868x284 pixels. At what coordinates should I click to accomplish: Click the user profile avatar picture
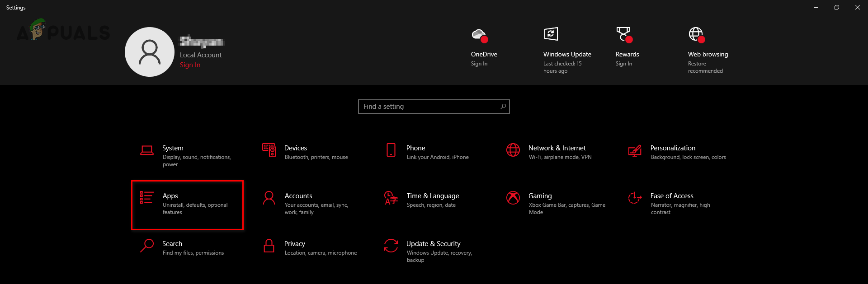coord(150,52)
